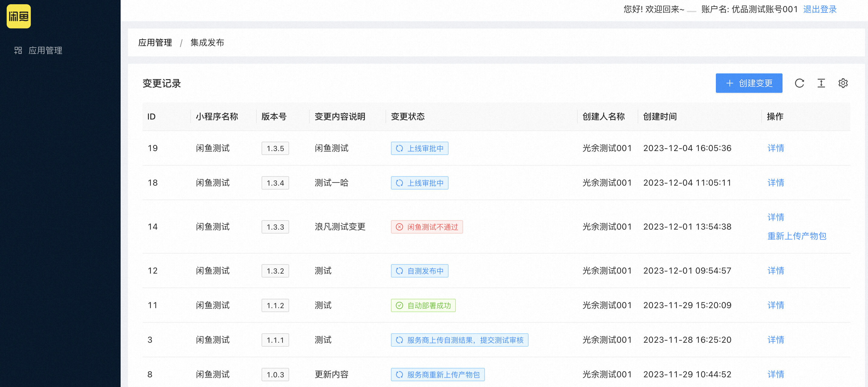Open 详情 for record ID 3

coord(775,340)
